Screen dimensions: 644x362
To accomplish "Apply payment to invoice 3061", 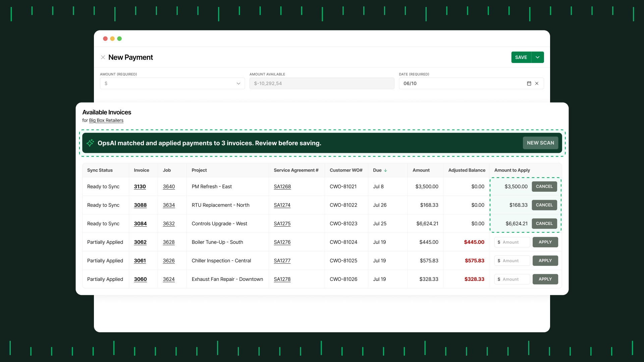I will point(545,260).
